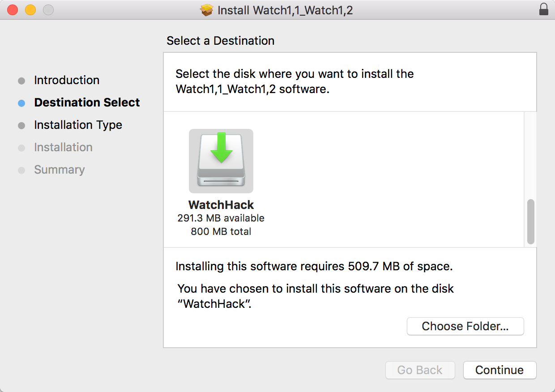This screenshot has width=555, height=392.
Task: Click the chosen disk confirmation message
Action: 316,296
